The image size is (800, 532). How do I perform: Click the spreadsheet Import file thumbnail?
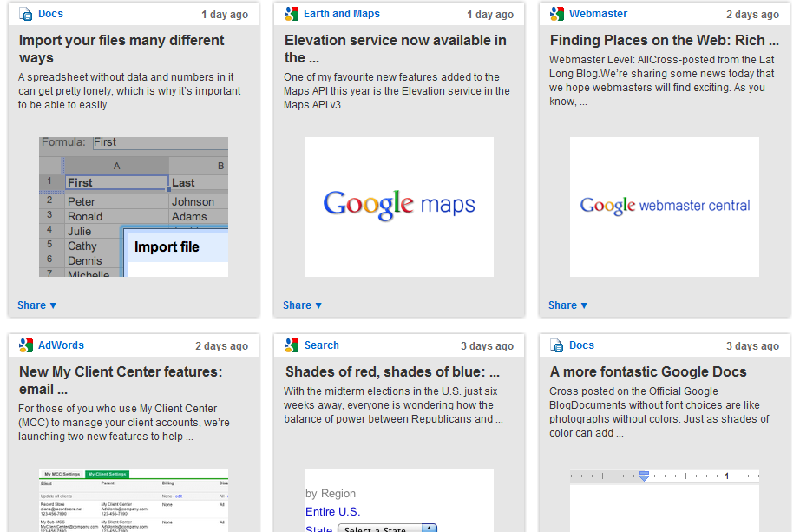click(x=134, y=207)
